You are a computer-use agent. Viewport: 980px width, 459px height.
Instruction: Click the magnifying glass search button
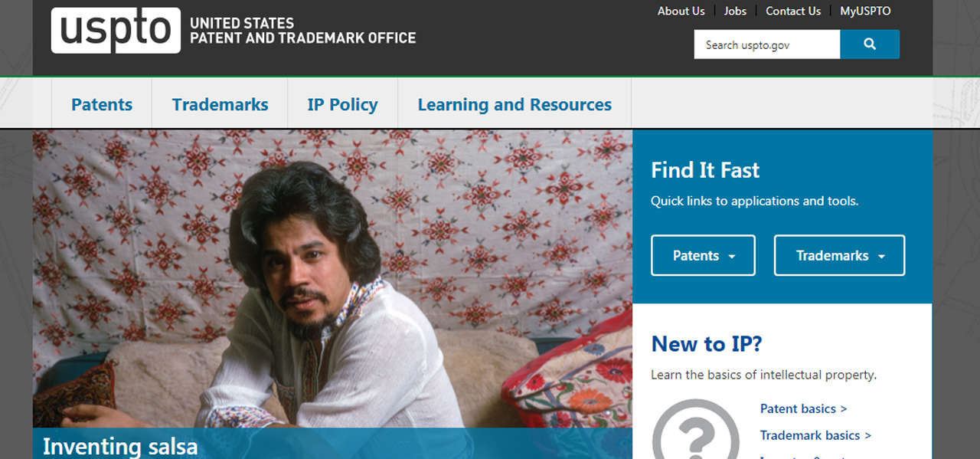(x=870, y=44)
